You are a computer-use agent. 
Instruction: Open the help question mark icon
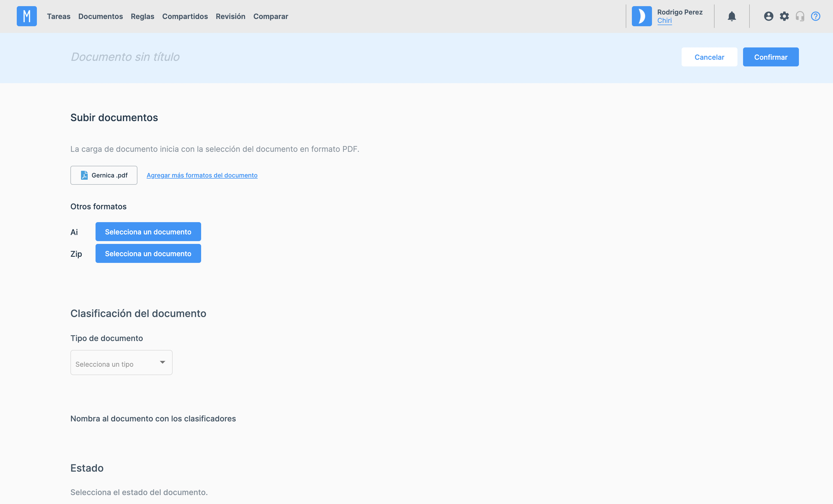pos(815,16)
